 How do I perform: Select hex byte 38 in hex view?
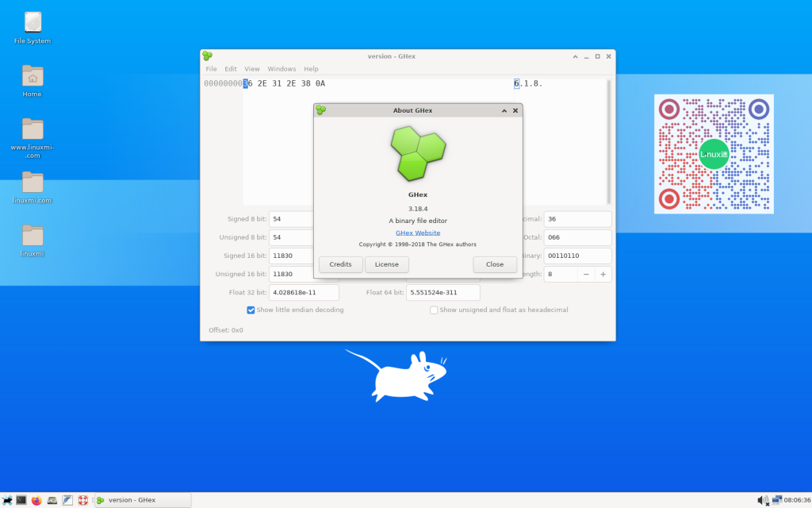point(305,83)
